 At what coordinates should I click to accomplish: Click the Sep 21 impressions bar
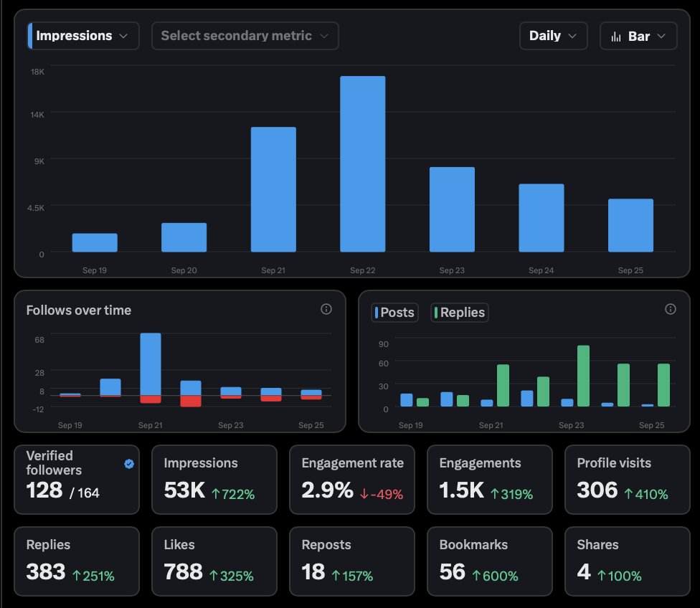point(273,189)
